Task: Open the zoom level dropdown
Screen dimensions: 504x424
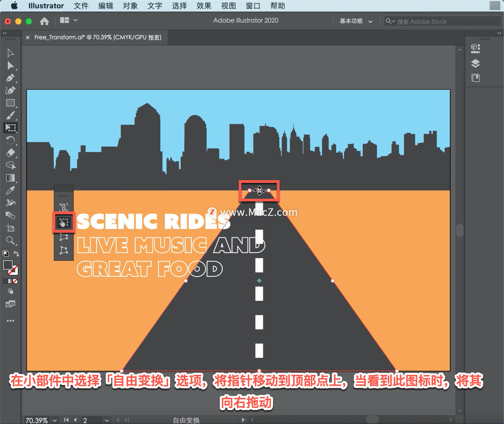Action: pyautogui.click(x=55, y=420)
